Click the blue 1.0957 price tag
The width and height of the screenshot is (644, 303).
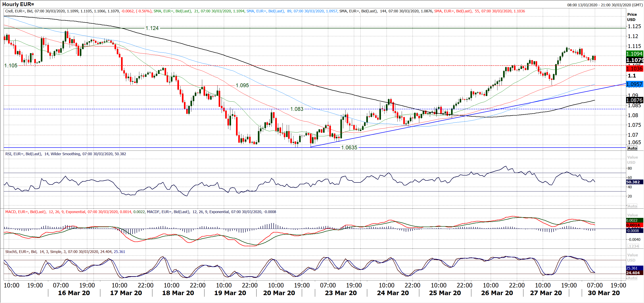click(x=635, y=84)
